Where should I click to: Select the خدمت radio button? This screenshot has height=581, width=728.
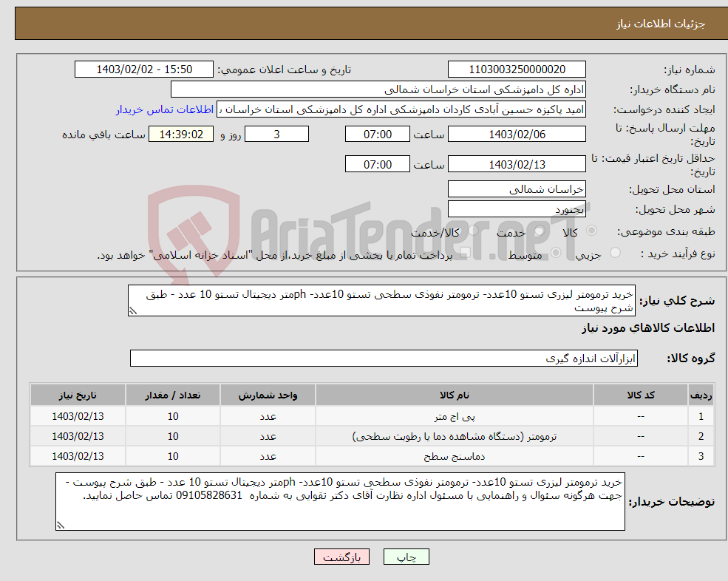[x=539, y=231]
